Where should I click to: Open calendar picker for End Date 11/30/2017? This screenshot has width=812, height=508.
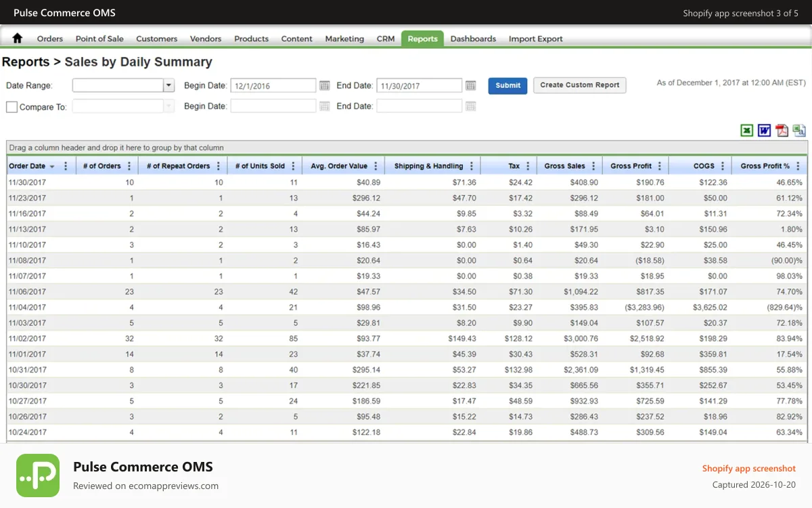(471, 85)
